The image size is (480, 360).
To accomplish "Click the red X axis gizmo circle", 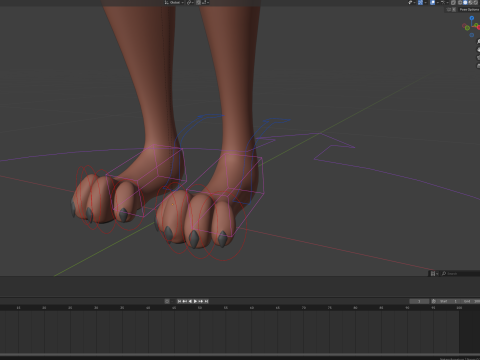I will click(x=479, y=27).
